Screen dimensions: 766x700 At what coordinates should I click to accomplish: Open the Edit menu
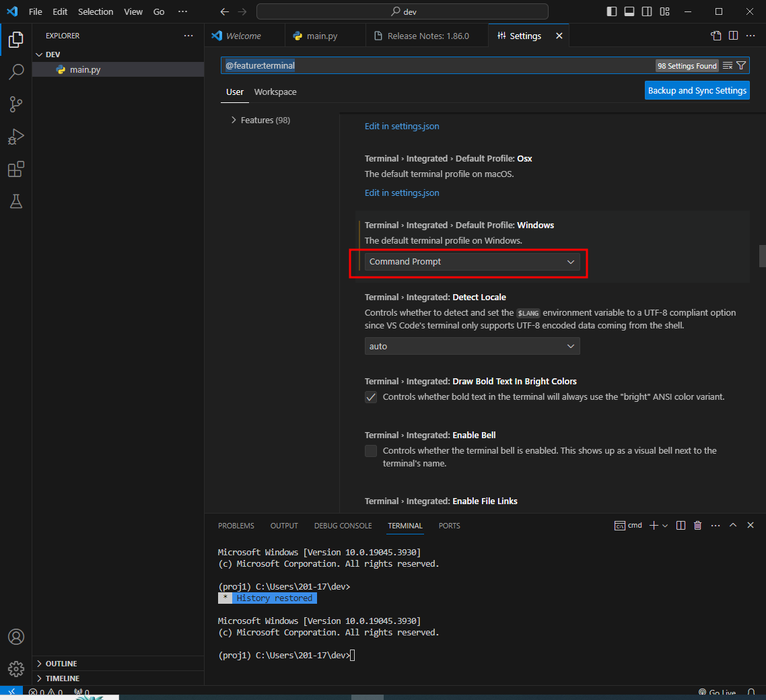point(60,11)
